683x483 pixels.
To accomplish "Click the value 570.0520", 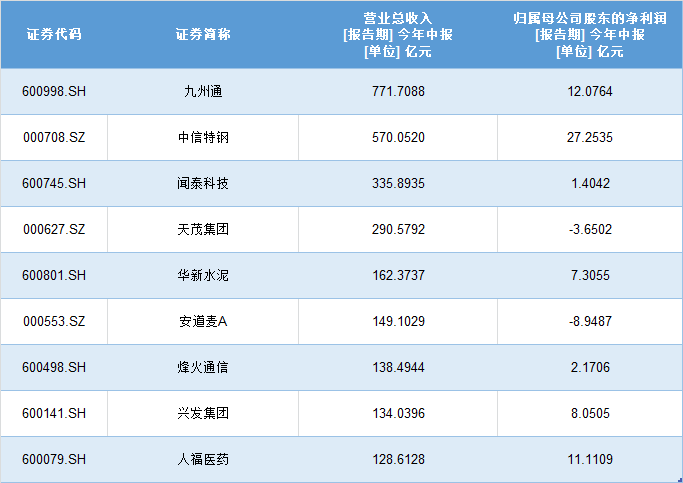I will tap(398, 138).
